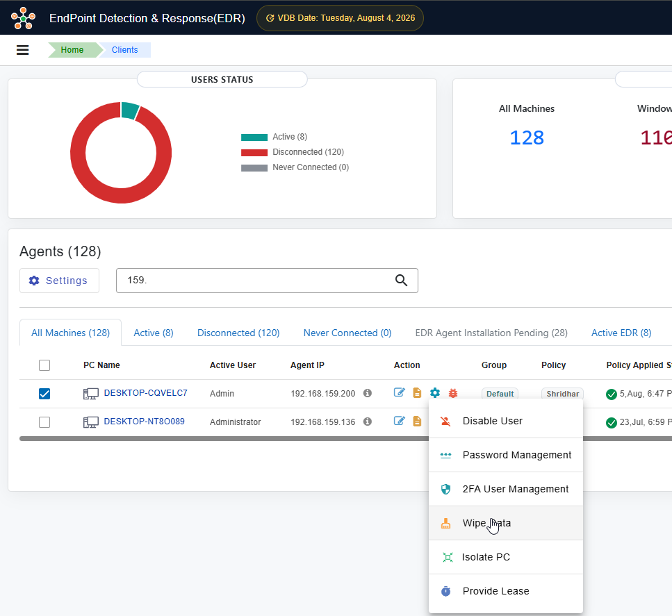This screenshot has width=672, height=616.
Task: Check the DESKTOP-NT8O089 row checkbox
Action: pyautogui.click(x=44, y=422)
